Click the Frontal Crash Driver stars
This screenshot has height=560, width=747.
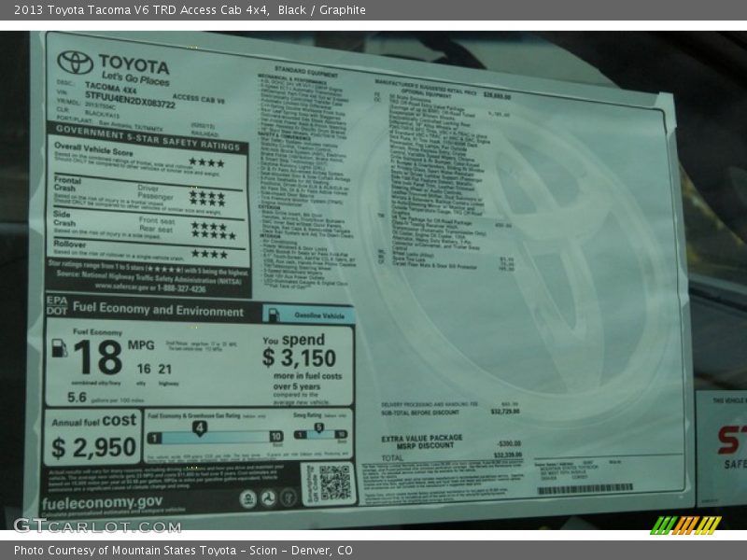(x=207, y=195)
